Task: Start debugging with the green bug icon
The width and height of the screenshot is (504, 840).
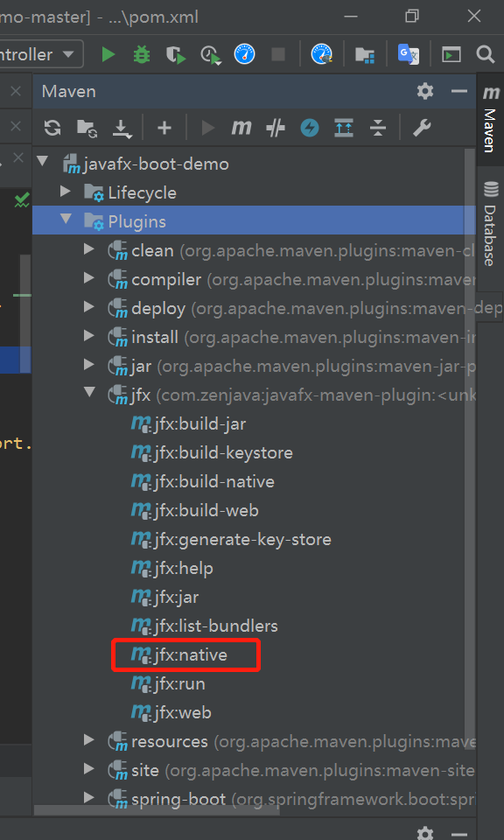Action: tap(142, 54)
